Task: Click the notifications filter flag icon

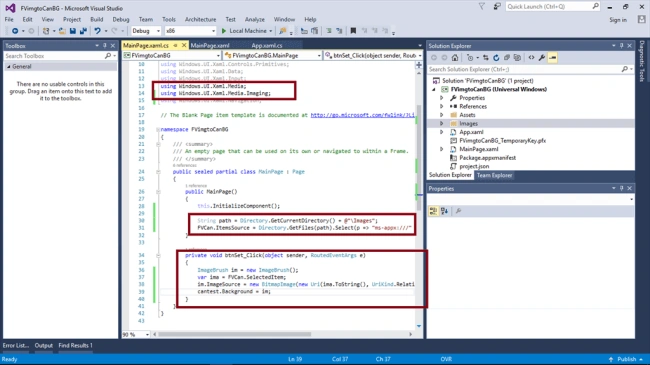Action: coord(482,6)
